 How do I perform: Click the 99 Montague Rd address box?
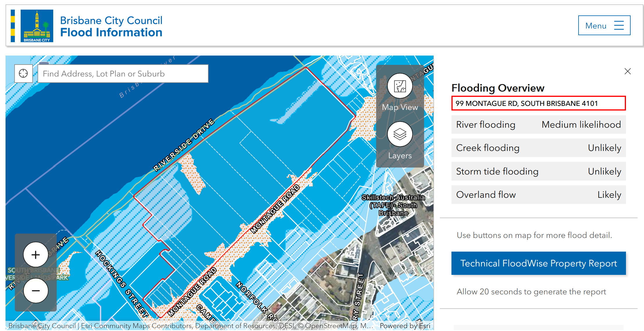click(x=538, y=104)
